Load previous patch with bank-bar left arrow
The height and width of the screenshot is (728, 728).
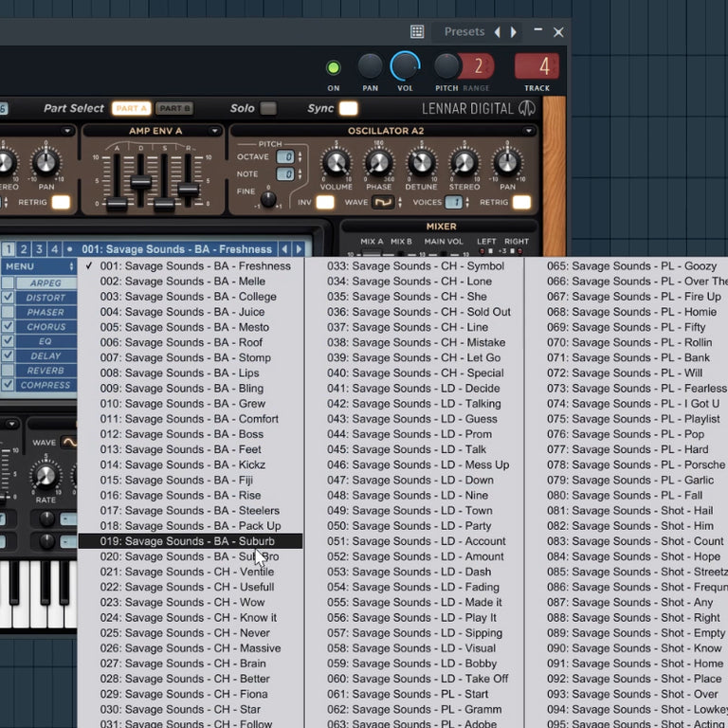pyautogui.click(x=283, y=249)
